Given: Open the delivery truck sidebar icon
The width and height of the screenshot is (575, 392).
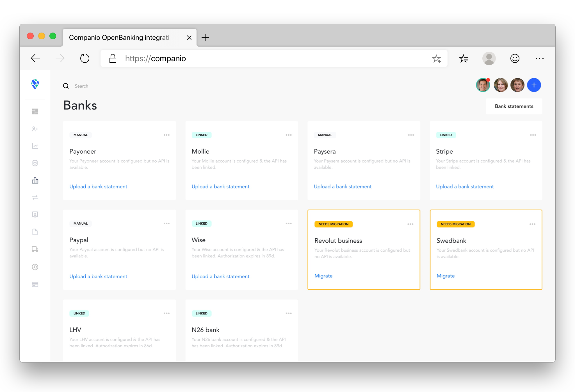Looking at the screenshot, I should (x=35, y=249).
